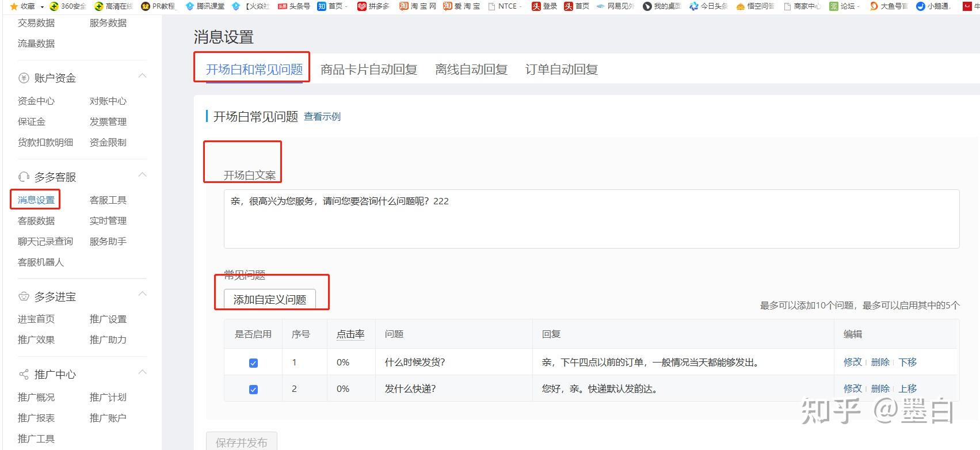Image resolution: width=980 pixels, height=450 pixels.
Task: Open 聊天记录查询 in the sidebar
Action: pyautogui.click(x=45, y=242)
